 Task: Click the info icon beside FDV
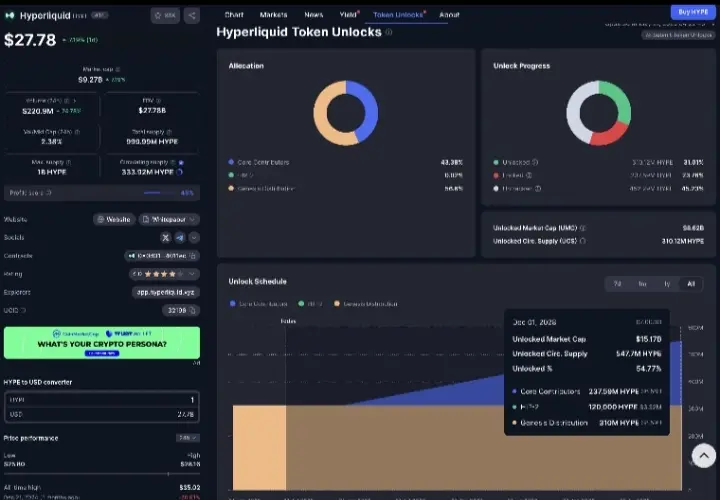coord(158,100)
